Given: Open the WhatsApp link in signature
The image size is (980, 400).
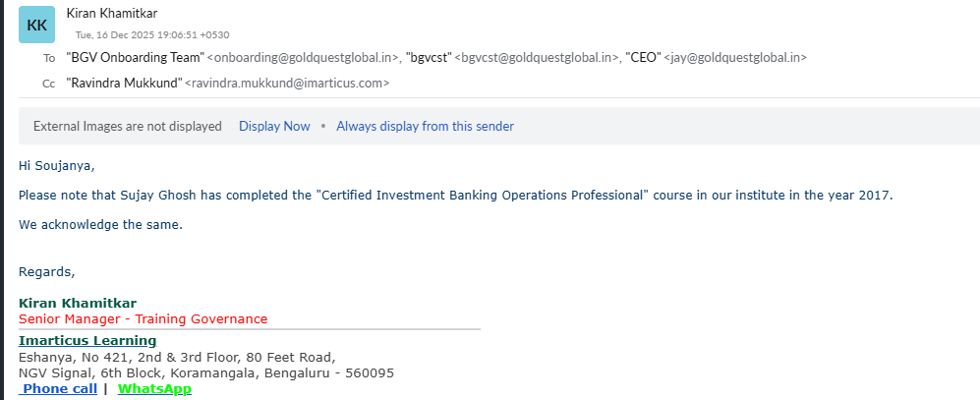Looking at the screenshot, I should click(x=154, y=389).
